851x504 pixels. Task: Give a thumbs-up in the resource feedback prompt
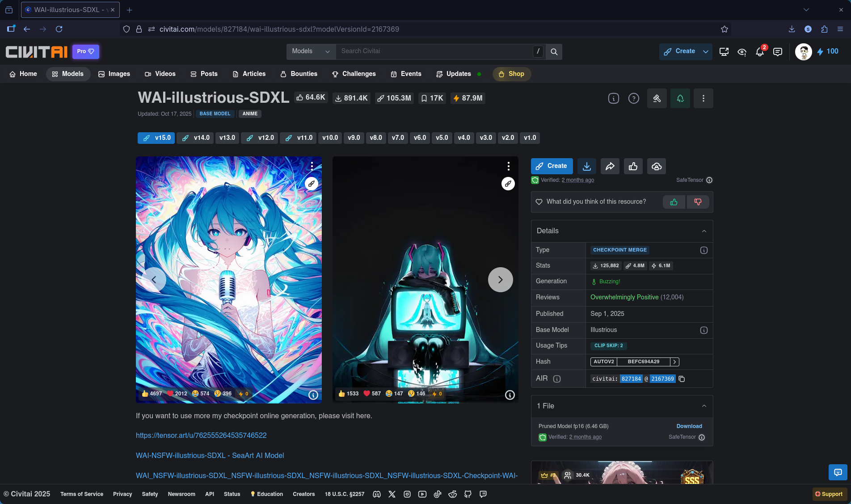tap(674, 202)
